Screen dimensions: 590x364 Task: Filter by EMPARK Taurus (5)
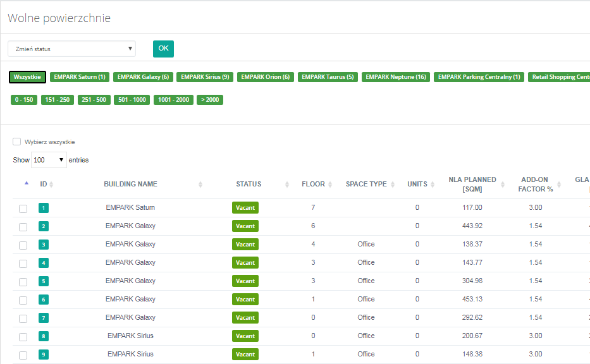pyautogui.click(x=328, y=77)
